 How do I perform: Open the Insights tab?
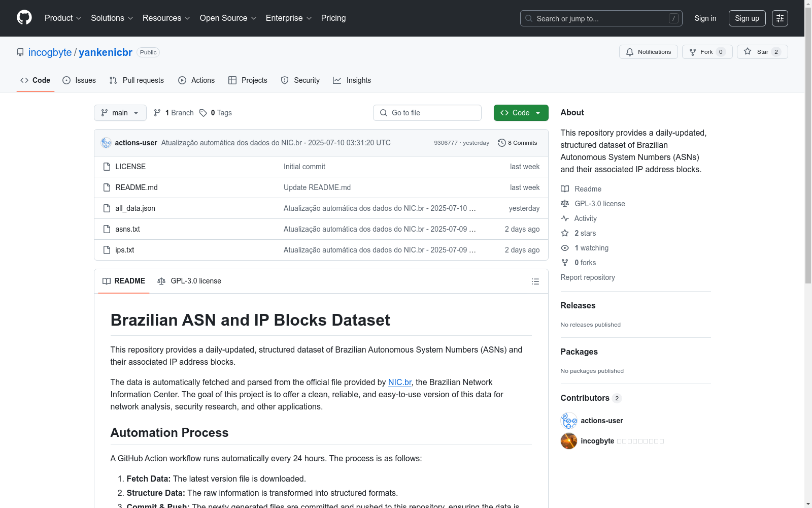pos(352,80)
